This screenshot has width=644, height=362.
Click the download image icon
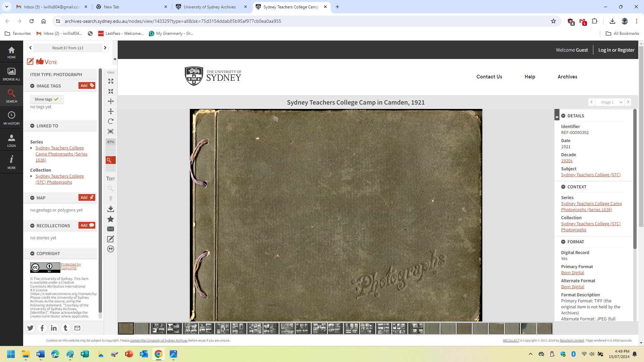[111, 209]
